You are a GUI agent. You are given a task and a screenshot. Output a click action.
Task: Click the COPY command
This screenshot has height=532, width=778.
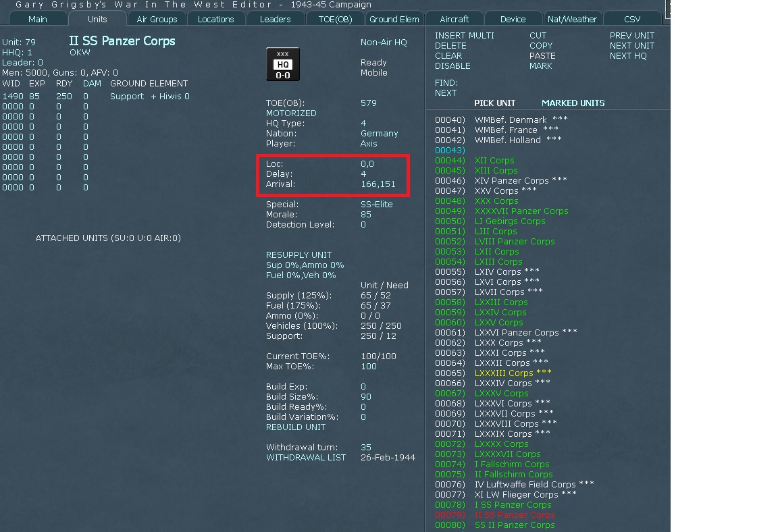click(x=541, y=46)
